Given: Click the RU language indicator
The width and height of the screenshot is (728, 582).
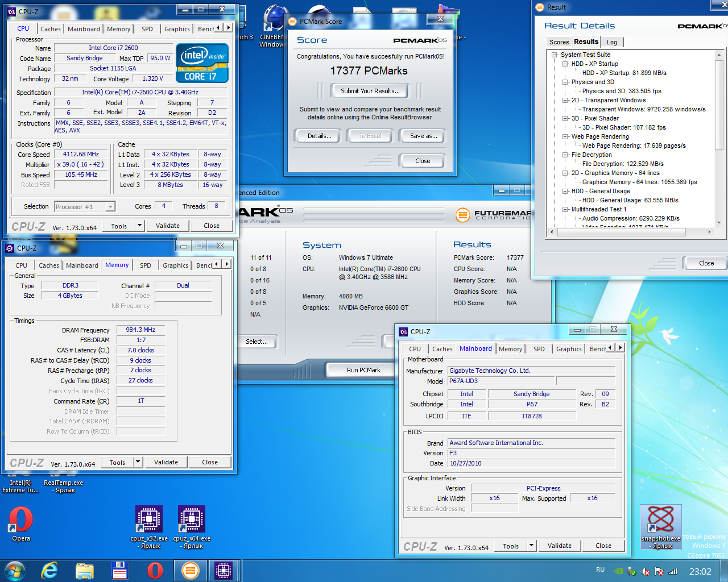Looking at the screenshot, I should [x=601, y=569].
